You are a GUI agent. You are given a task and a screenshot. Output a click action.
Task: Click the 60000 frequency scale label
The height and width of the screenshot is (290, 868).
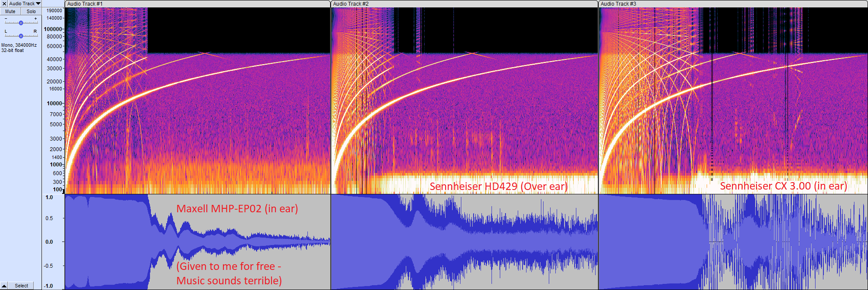[55, 46]
